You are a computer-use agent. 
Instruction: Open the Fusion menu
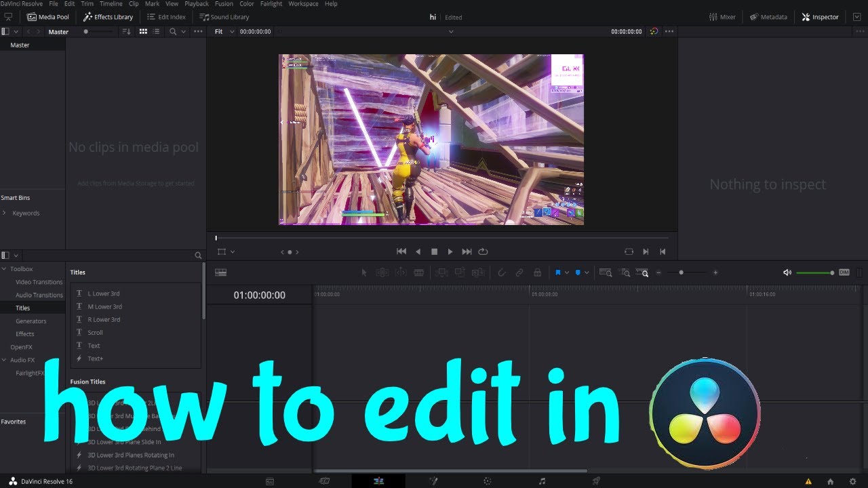pyautogui.click(x=224, y=4)
